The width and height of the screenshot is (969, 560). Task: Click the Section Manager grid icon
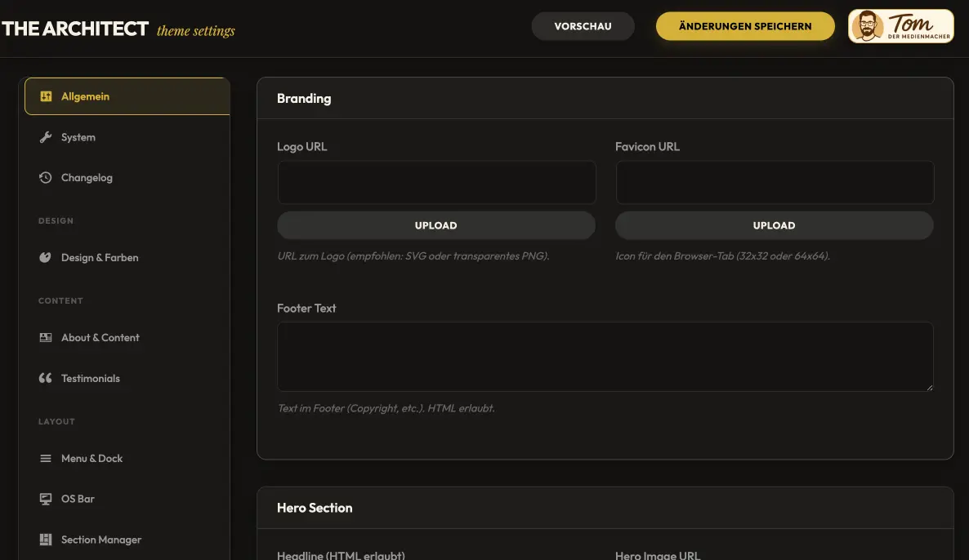(46, 539)
